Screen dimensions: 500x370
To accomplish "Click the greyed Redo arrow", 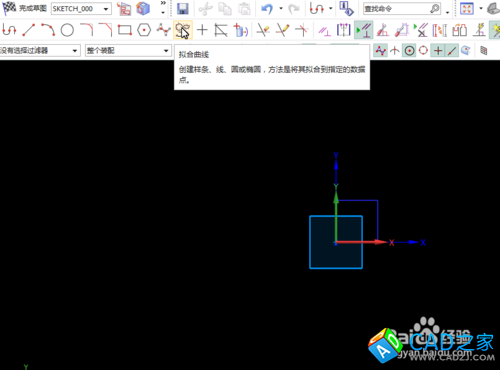I will click(x=294, y=9).
